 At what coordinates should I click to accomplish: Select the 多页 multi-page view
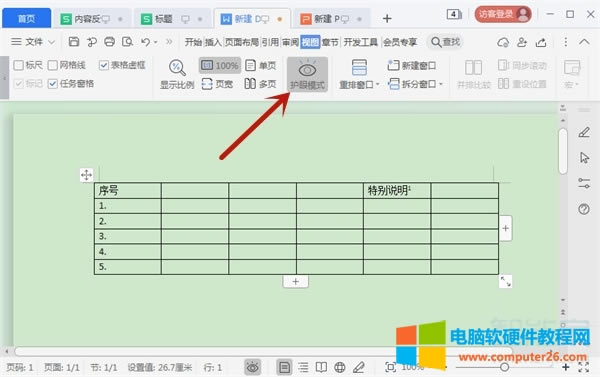pos(261,83)
